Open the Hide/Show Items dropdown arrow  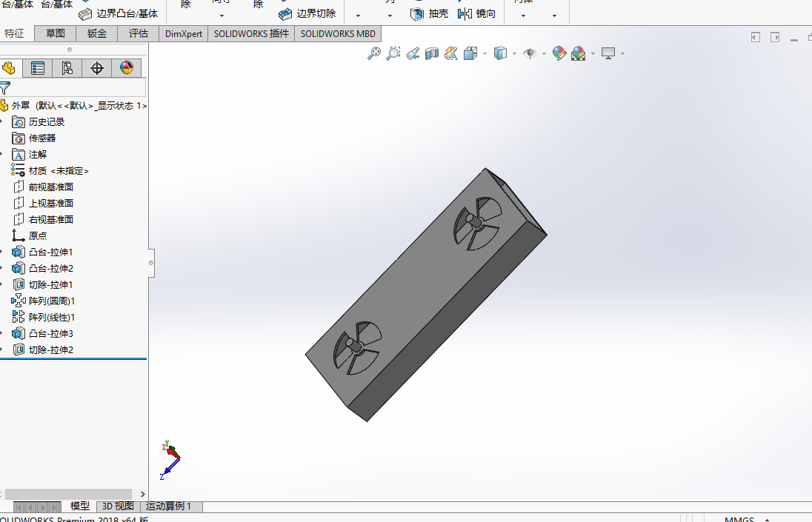tap(544, 54)
